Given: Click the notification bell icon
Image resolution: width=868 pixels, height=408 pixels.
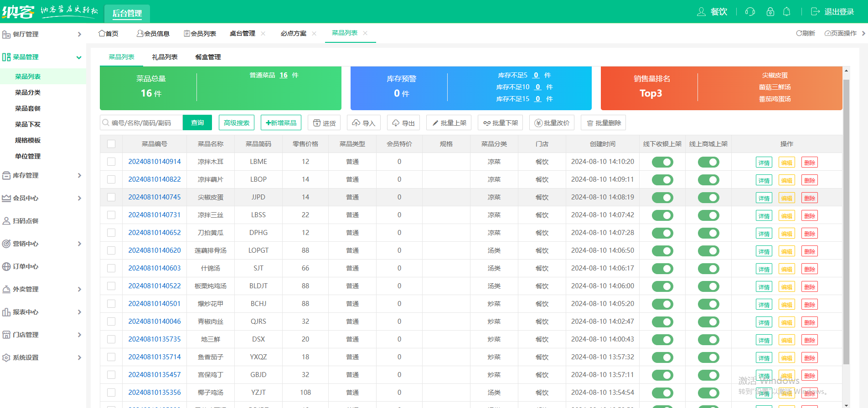Looking at the screenshot, I should pyautogui.click(x=786, y=12).
